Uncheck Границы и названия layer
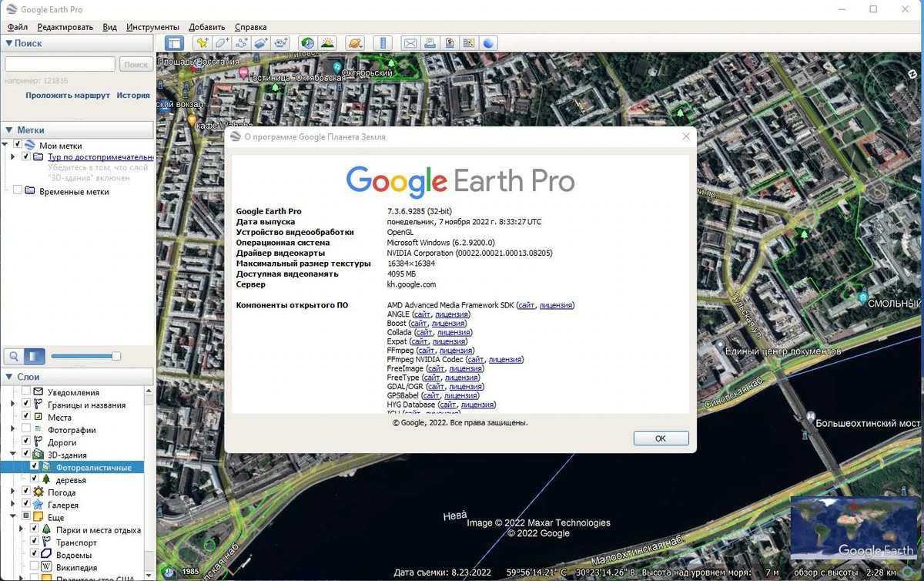The image size is (924, 581). (x=26, y=405)
